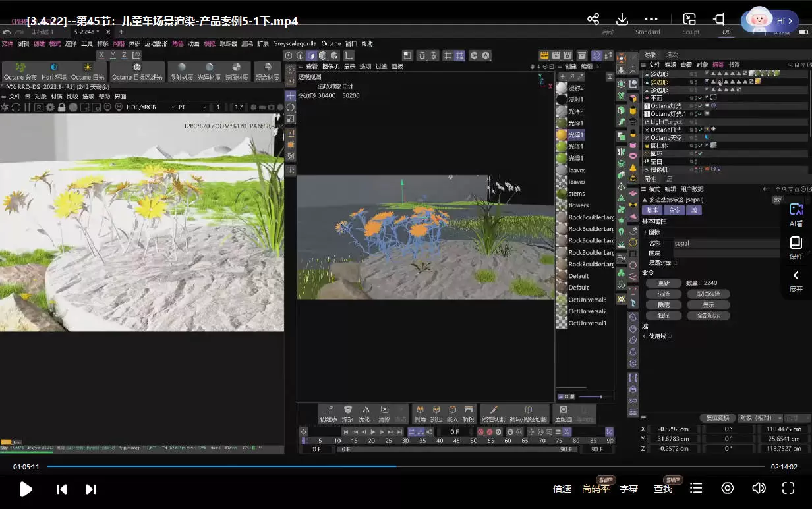Viewport: 812px width, 509px height.
Task: Toggle the player volume icon
Action: (x=759, y=488)
